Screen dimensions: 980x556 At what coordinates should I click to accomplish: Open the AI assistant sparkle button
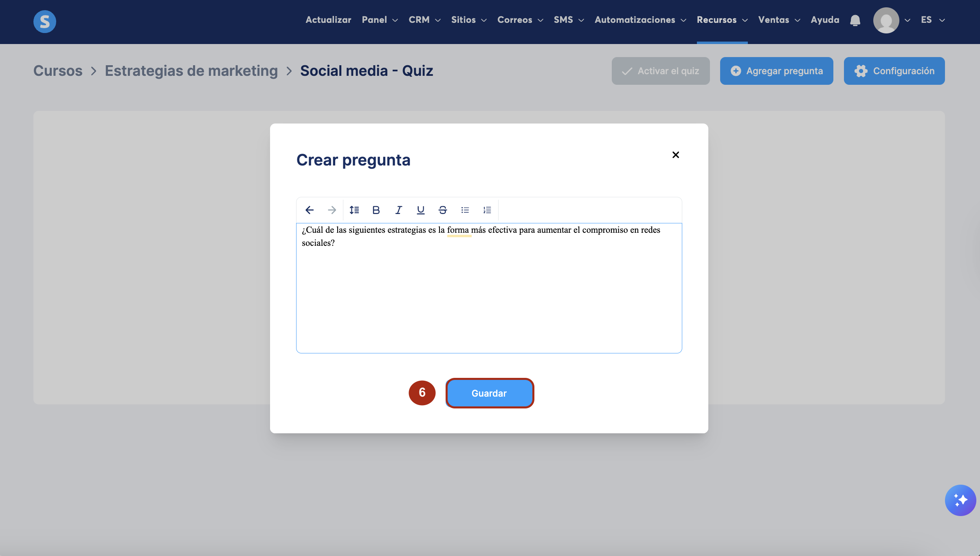tap(960, 500)
